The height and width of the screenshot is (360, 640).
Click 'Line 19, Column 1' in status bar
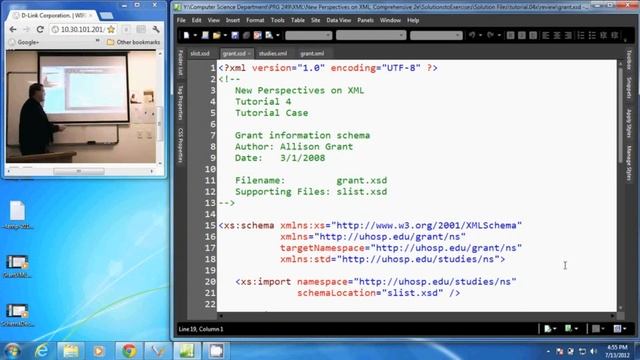coord(201,329)
